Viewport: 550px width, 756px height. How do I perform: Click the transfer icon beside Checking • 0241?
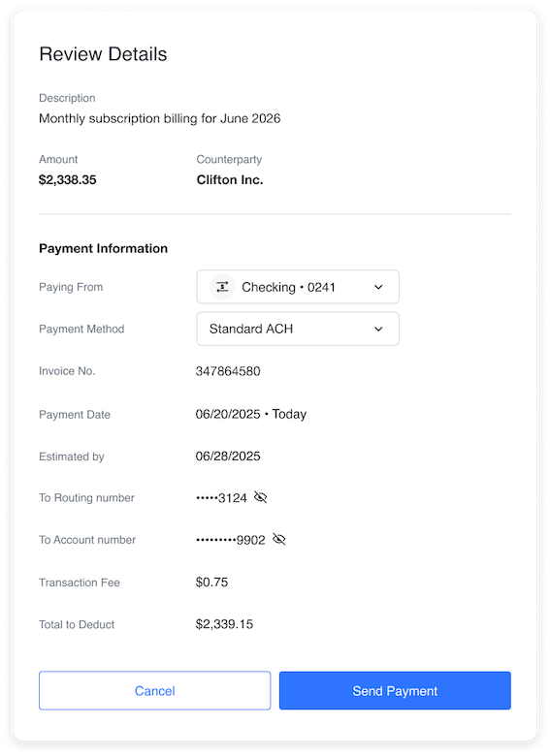222,287
